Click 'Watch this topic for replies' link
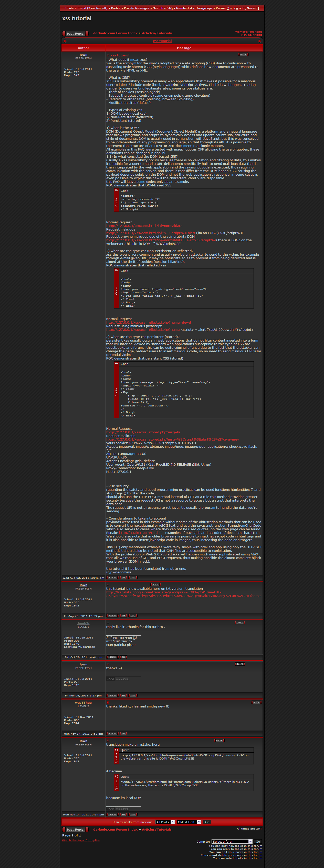 tap(81, 840)
